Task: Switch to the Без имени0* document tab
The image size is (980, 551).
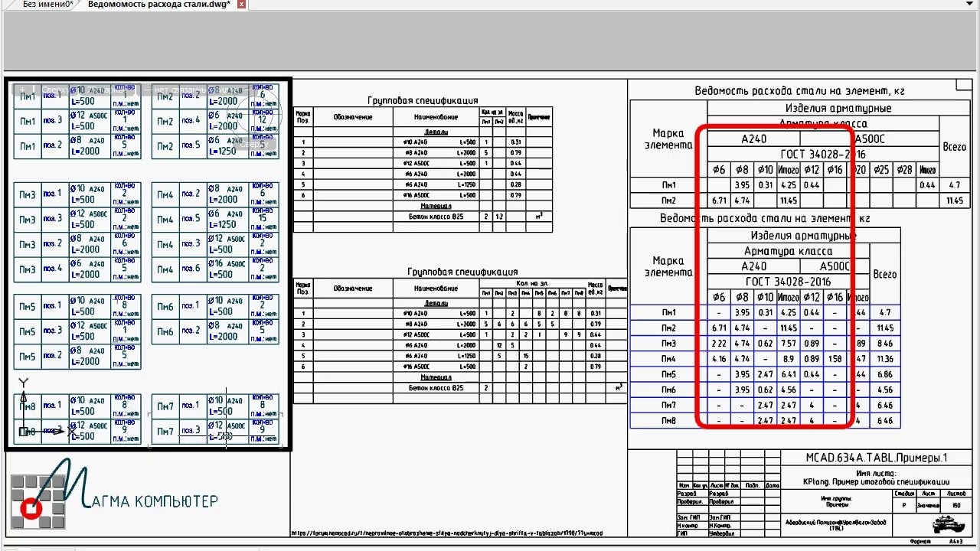Action: (48, 5)
